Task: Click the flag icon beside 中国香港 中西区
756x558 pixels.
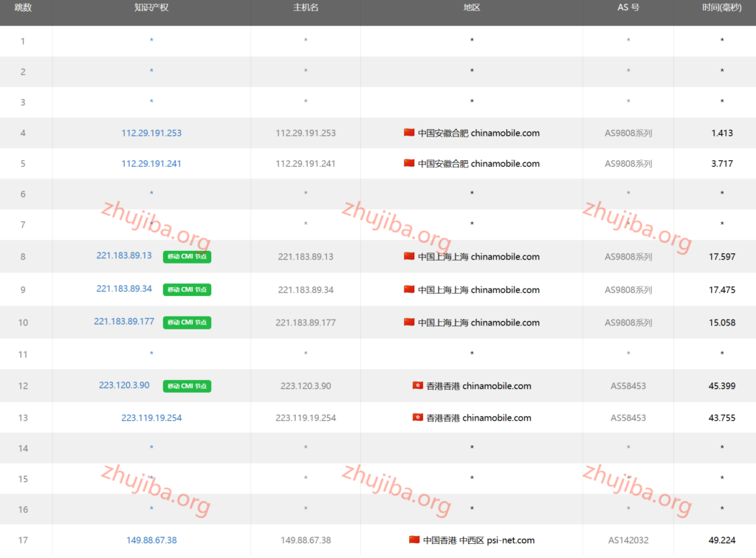Action: pyautogui.click(x=413, y=540)
